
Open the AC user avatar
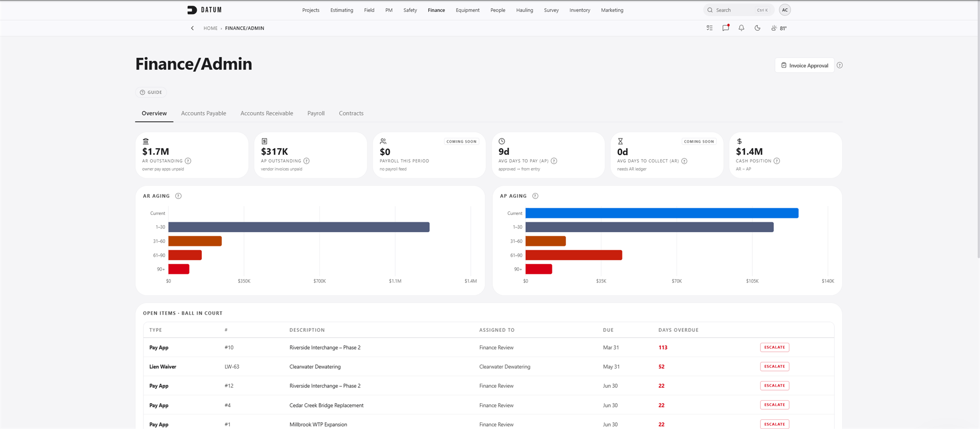pos(785,10)
